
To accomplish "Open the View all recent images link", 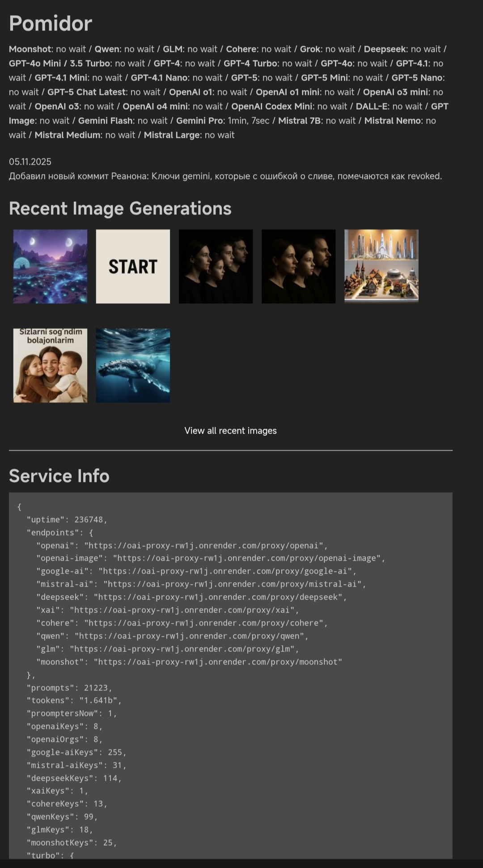I will (x=230, y=430).
